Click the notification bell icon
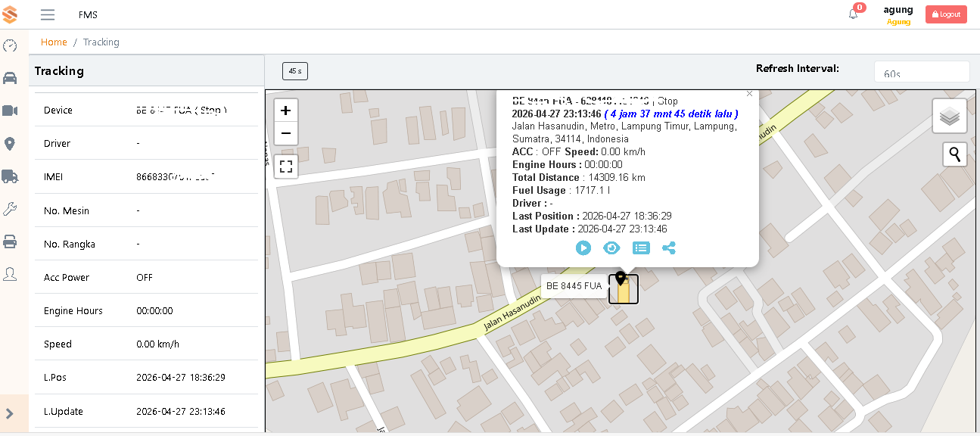This screenshot has height=436, width=980. [854, 14]
